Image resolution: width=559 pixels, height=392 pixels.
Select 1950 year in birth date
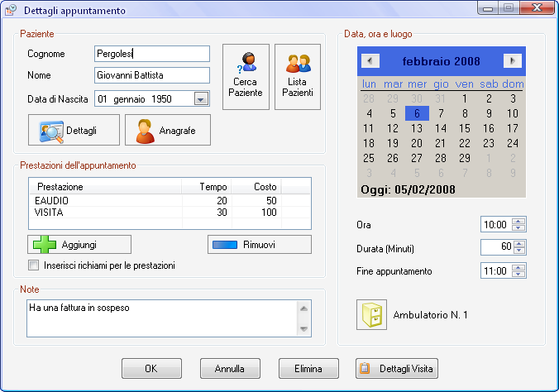[x=161, y=98]
